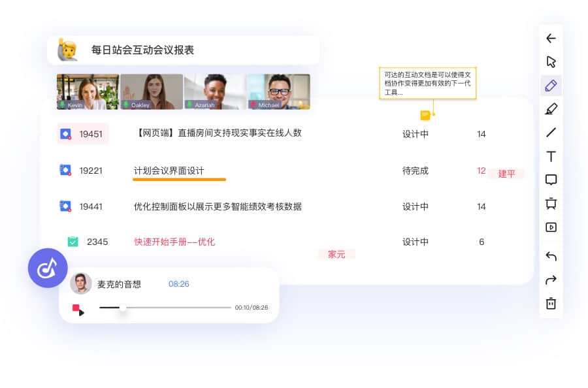Select the text tool
Image resolution: width=588 pixels, height=388 pixels.
pos(551,156)
